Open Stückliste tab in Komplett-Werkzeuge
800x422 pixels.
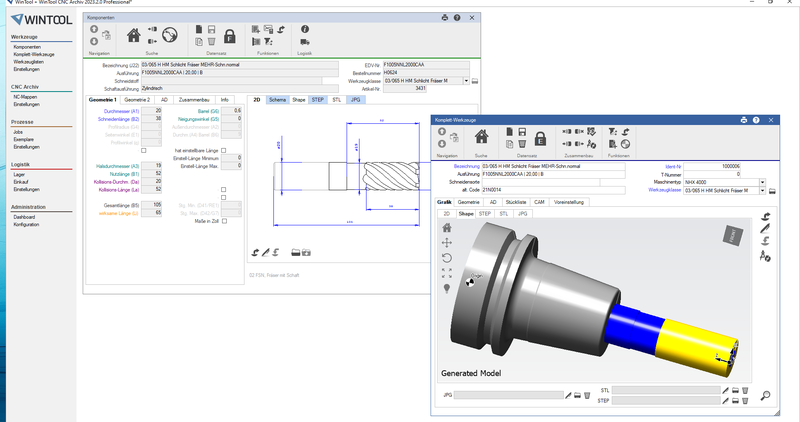pyautogui.click(x=516, y=202)
